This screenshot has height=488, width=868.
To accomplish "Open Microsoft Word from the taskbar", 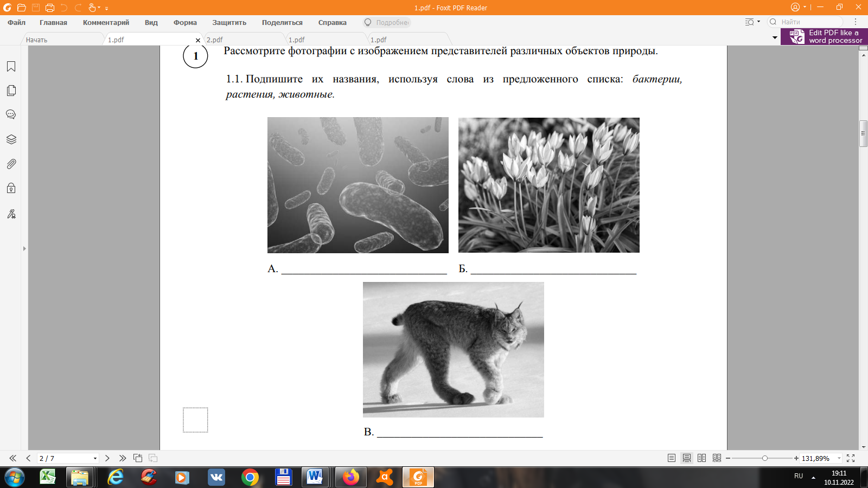I will point(315,477).
